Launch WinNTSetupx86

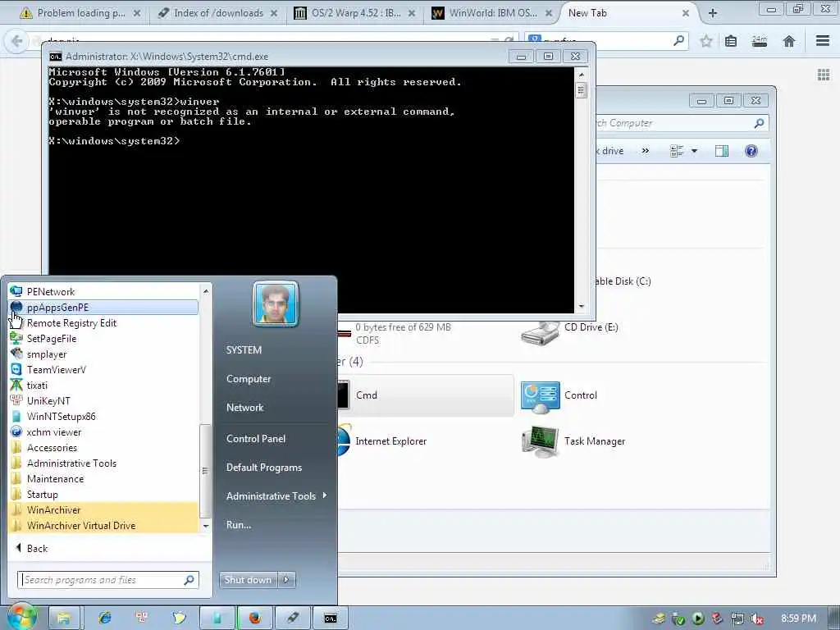[x=103, y=416]
